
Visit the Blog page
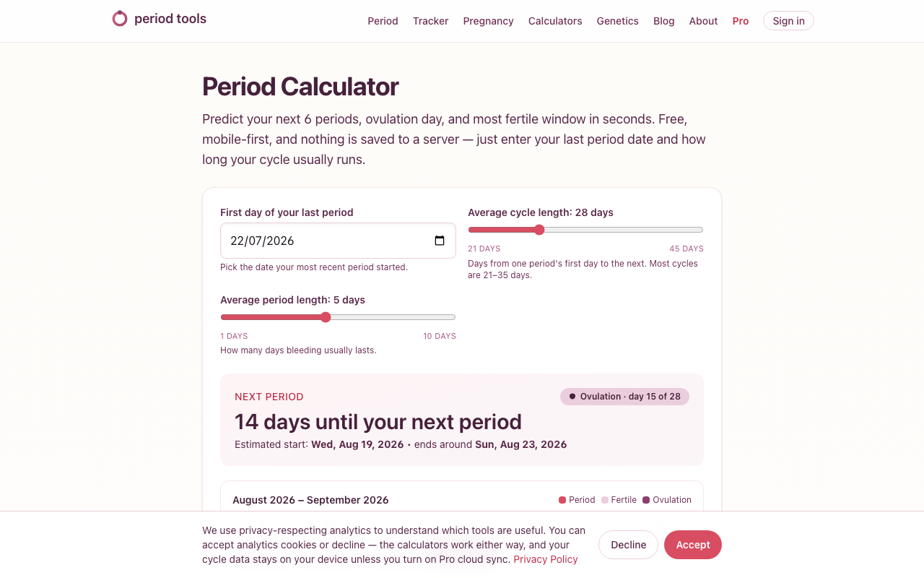tap(664, 21)
